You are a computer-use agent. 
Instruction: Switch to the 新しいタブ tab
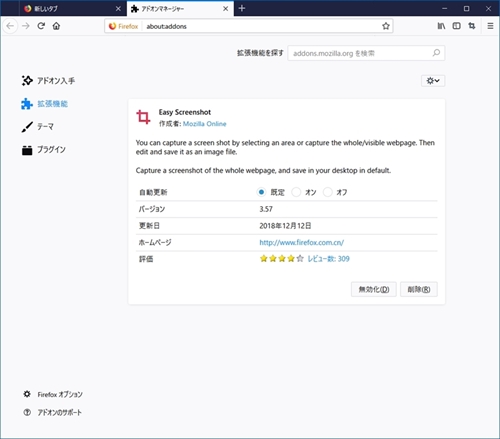click(73, 9)
